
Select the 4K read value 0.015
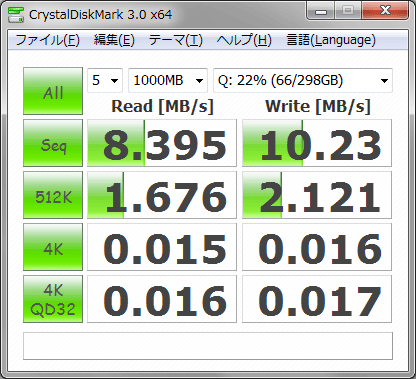tap(162, 247)
